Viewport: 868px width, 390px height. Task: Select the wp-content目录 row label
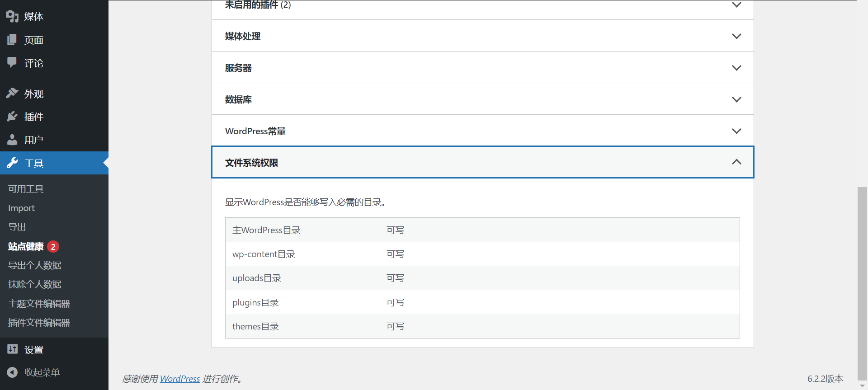pyautogui.click(x=264, y=254)
